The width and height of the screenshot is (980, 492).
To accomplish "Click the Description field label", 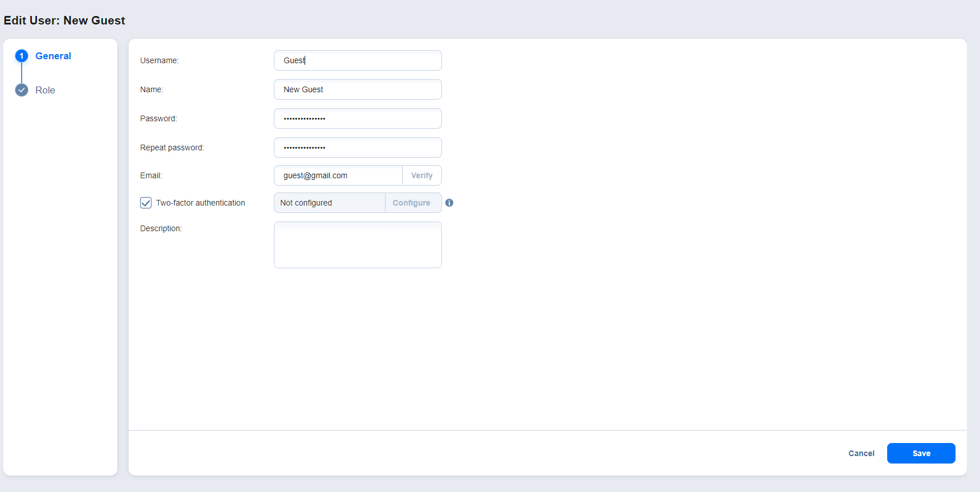I will tap(161, 228).
